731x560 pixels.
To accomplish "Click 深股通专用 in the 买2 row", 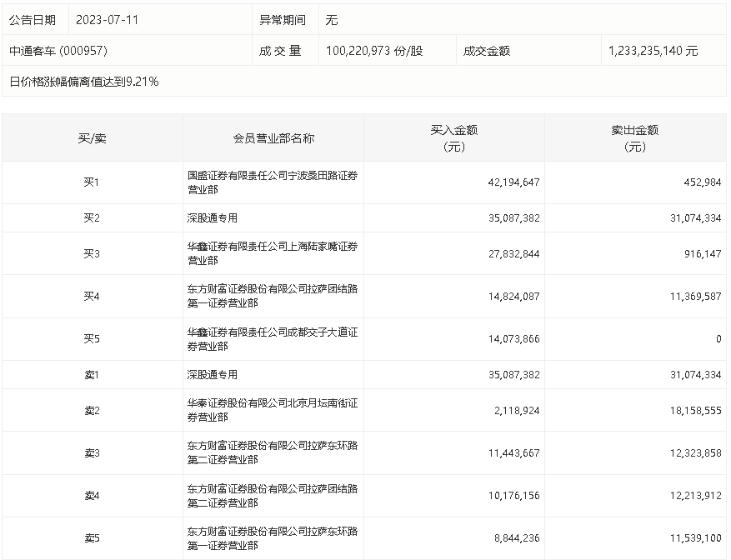I will click(x=212, y=218).
